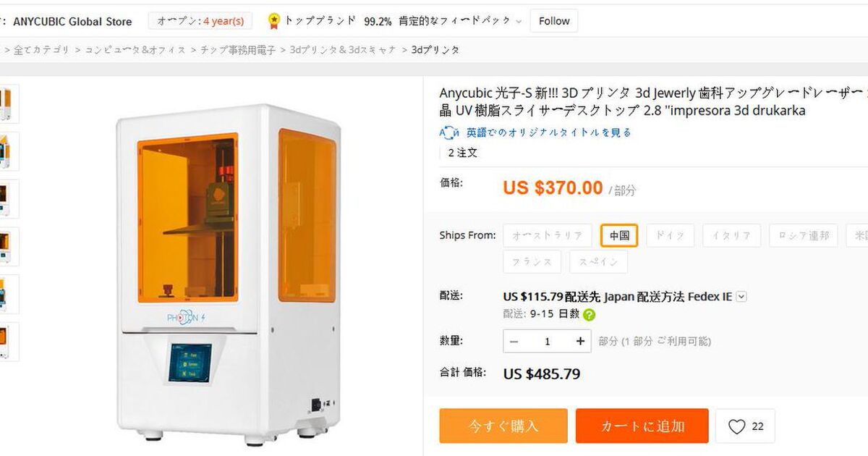Viewport: 868px width, 456px height.
Task: Click the green shipping help question icon
Action: tap(590, 315)
